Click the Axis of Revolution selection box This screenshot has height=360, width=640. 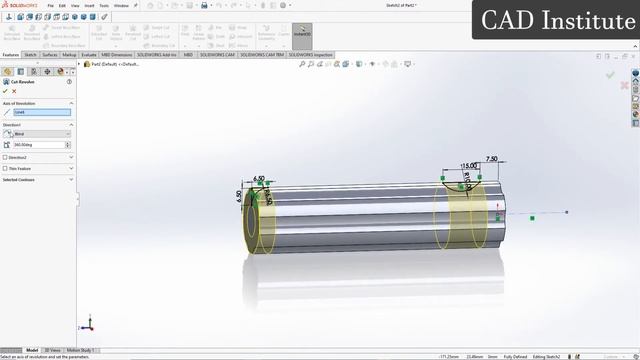click(42, 112)
